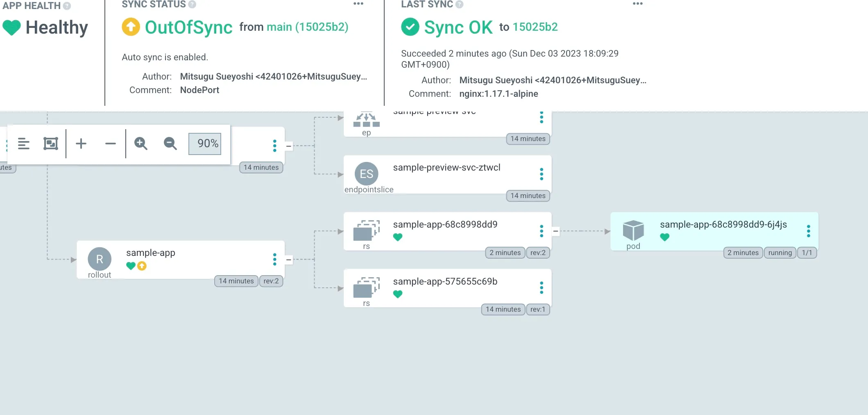The width and height of the screenshot is (868, 415).
Task: Open kebab menu for sample-app rollout
Action: click(x=274, y=259)
